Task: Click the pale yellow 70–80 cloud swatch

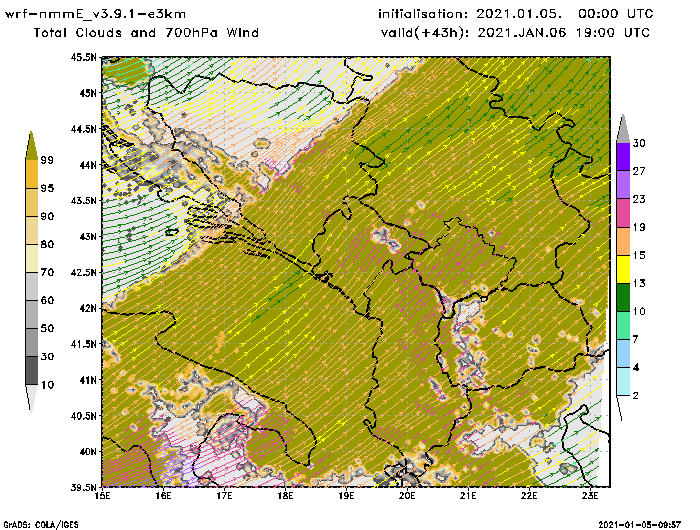Action: point(31,259)
